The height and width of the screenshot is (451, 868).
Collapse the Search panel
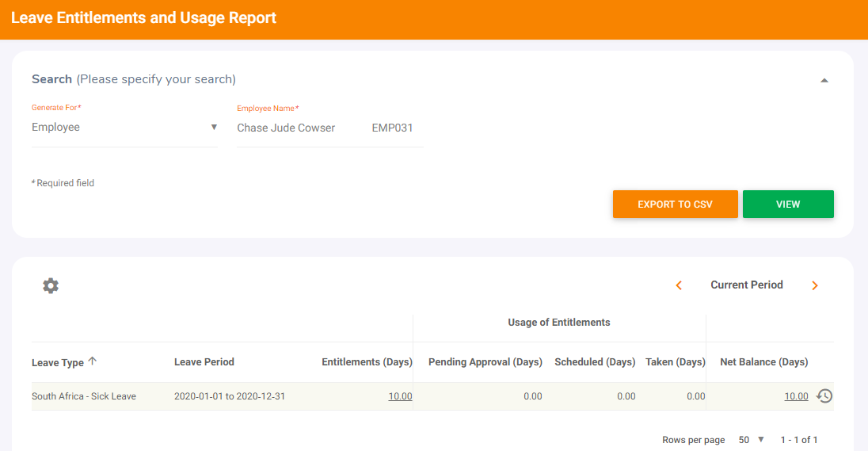(x=824, y=80)
